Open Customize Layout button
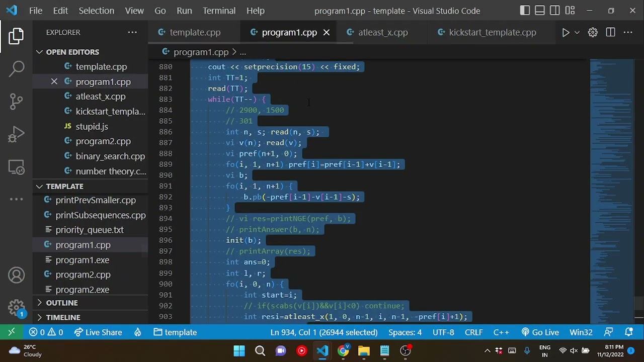This screenshot has height=362, width=644. [570, 11]
